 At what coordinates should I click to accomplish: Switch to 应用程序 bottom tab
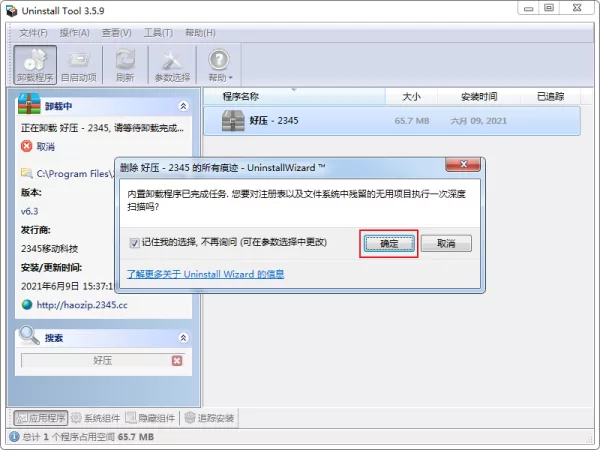pos(41,418)
